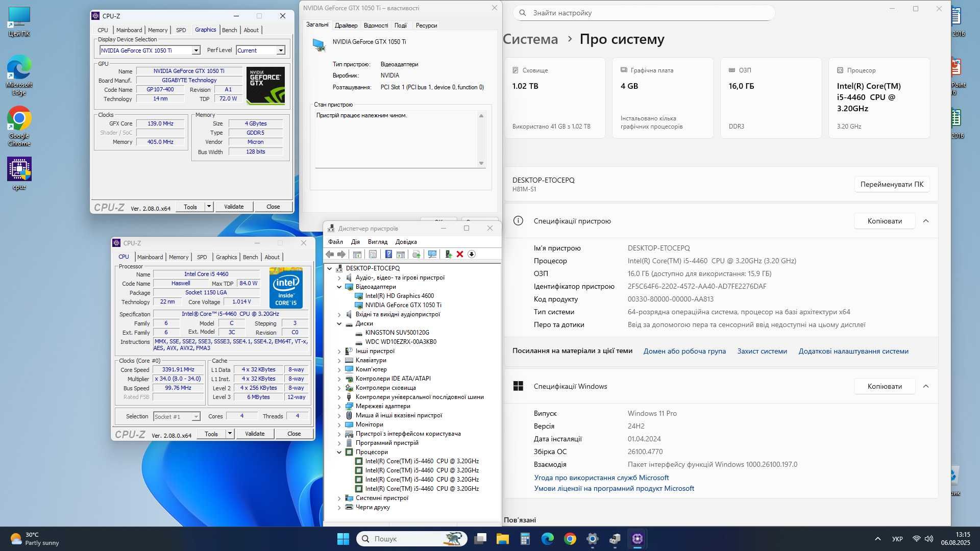
Task: Open the Вигляд menu in Device Manager
Action: (378, 242)
